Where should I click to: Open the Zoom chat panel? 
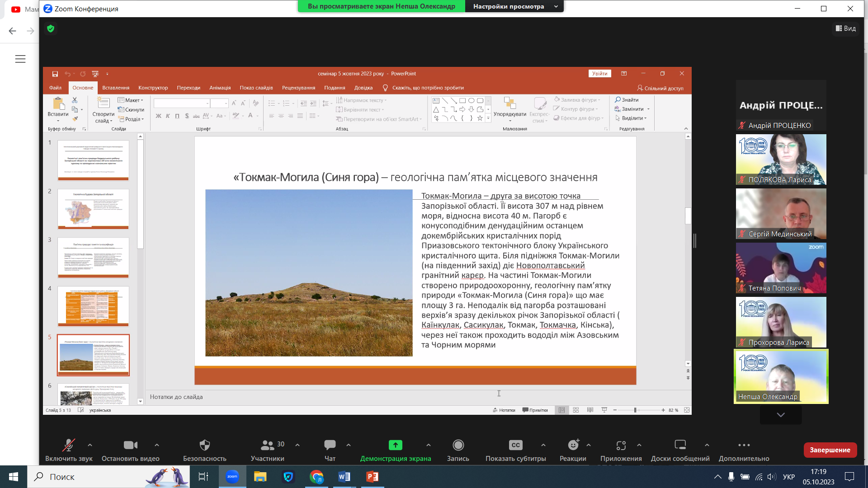(x=330, y=445)
